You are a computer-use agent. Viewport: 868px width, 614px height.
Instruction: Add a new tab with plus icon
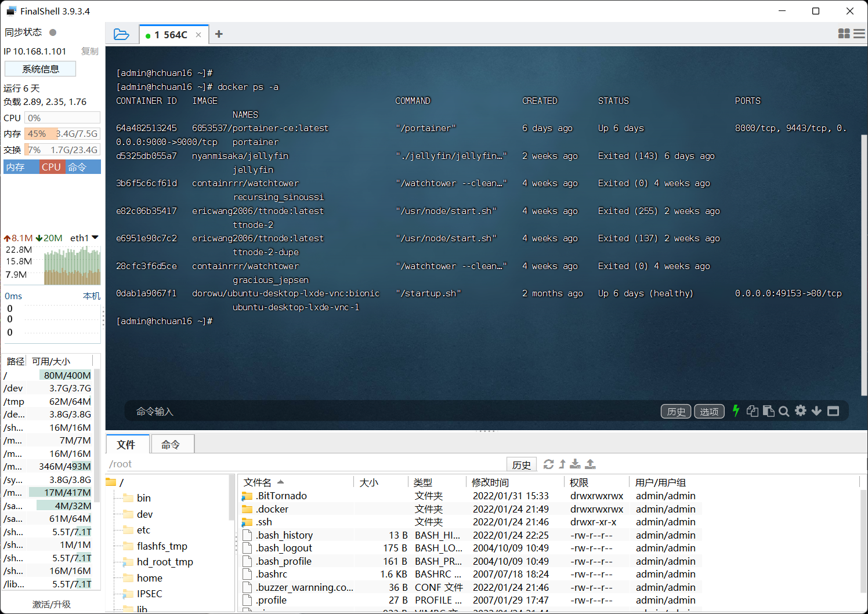click(219, 34)
